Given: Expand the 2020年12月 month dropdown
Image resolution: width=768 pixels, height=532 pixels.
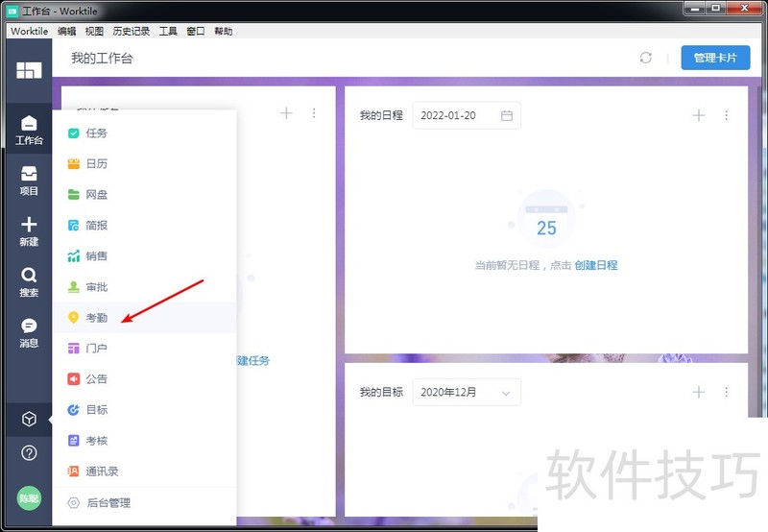Looking at the screenshot, I should point(467,392).
